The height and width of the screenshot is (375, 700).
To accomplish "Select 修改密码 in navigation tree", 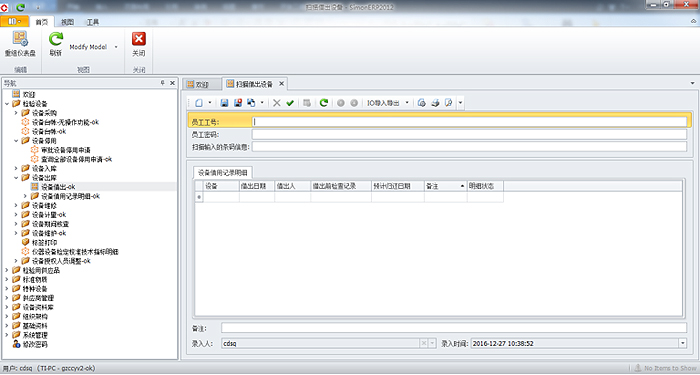I will [x=35, y=344].
